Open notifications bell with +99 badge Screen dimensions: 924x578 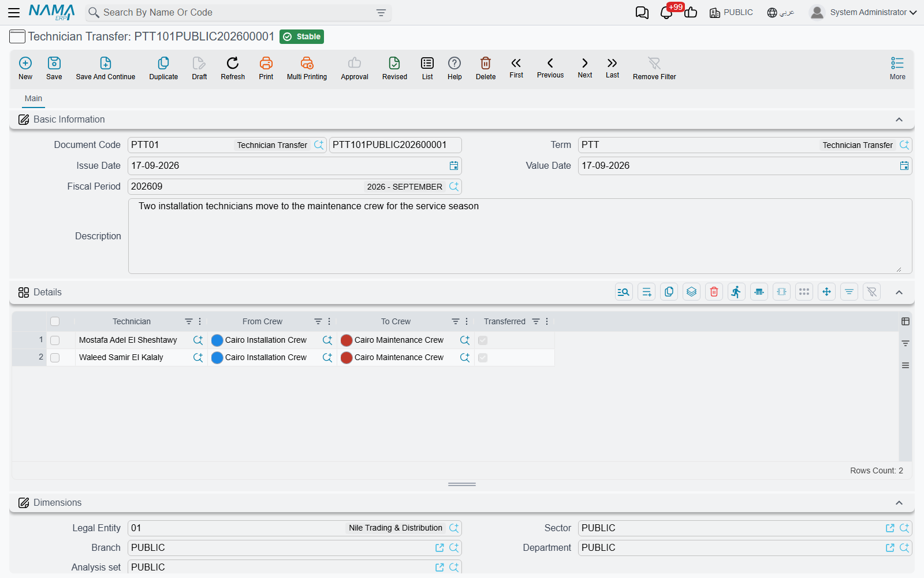pos(667,12)
